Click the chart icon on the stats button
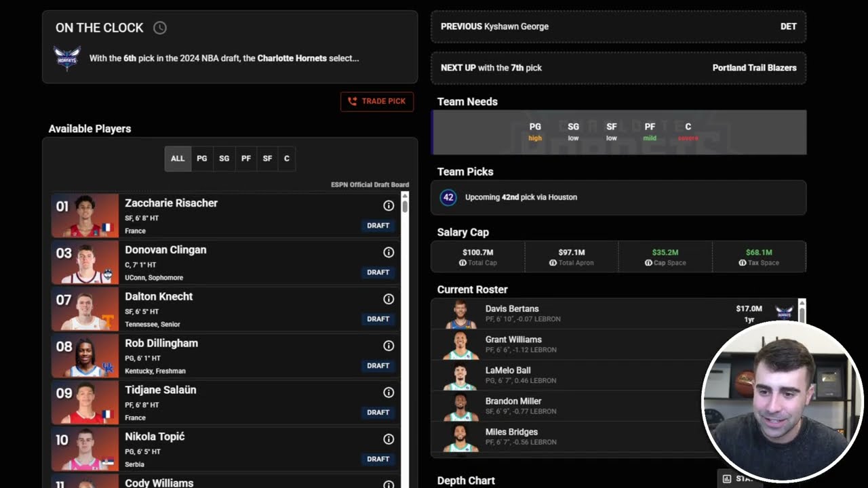This screenshot has width=868, height=488. pos(727,479)
